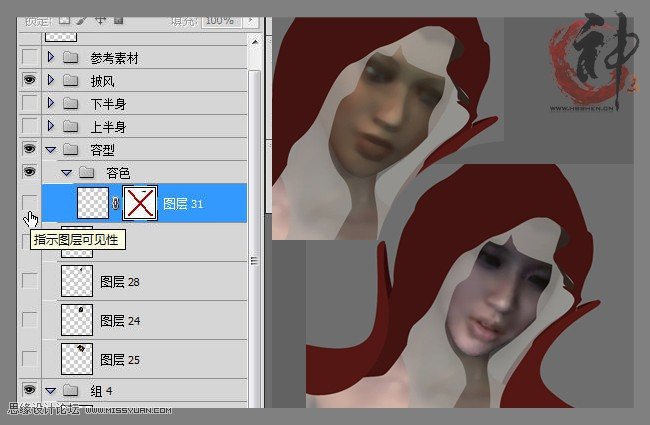Click the mask link icon on 图层 31

click(x=116, y=203)
